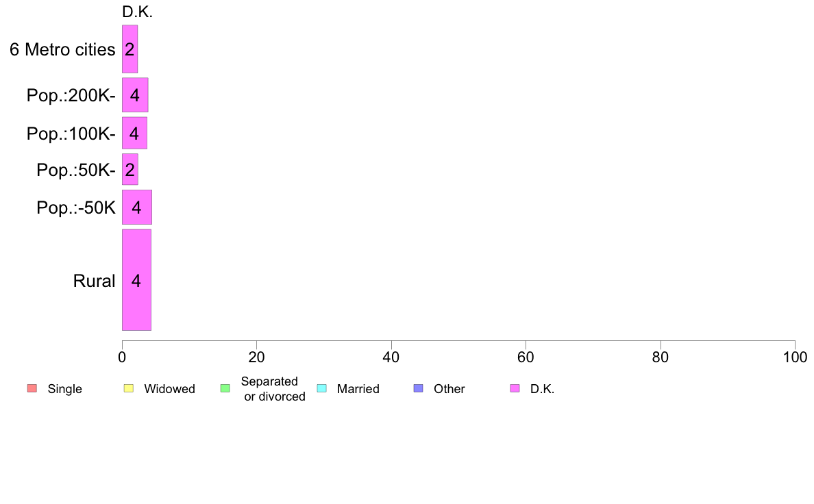814x504 pixels.
Task: Click the Other legend color swatch
Action: click(x=419, y=389)
